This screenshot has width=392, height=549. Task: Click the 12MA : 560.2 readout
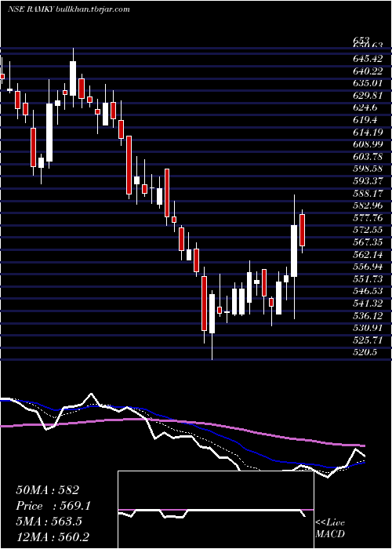pos(53,536)
